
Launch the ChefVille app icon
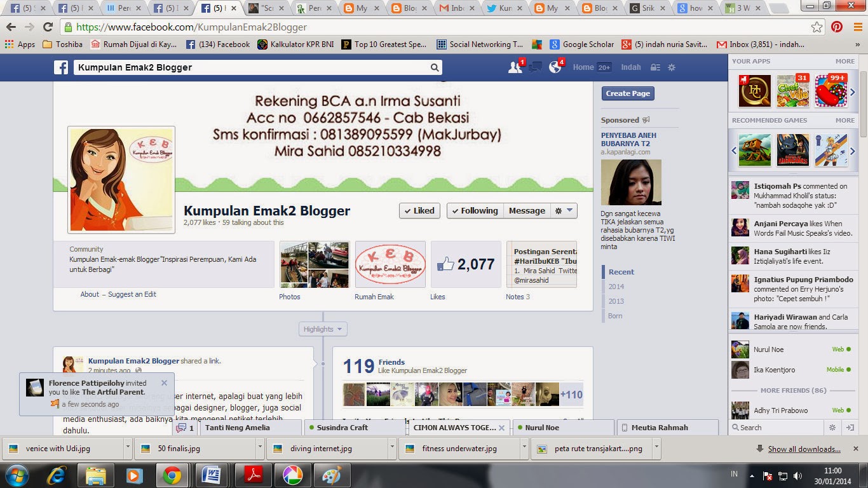[793, 91]
